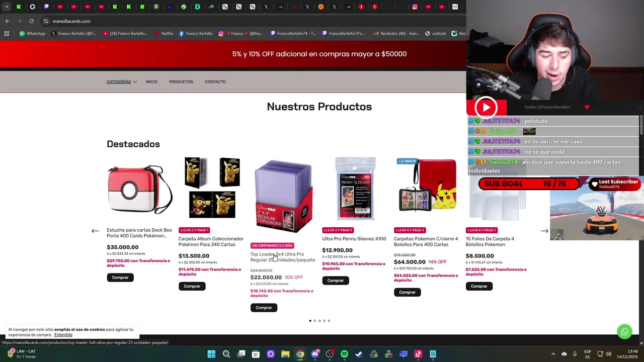This screenshot has height=362, width=644.
Task: Switch to the Twitch browser tab
Action: pos(46,7)
